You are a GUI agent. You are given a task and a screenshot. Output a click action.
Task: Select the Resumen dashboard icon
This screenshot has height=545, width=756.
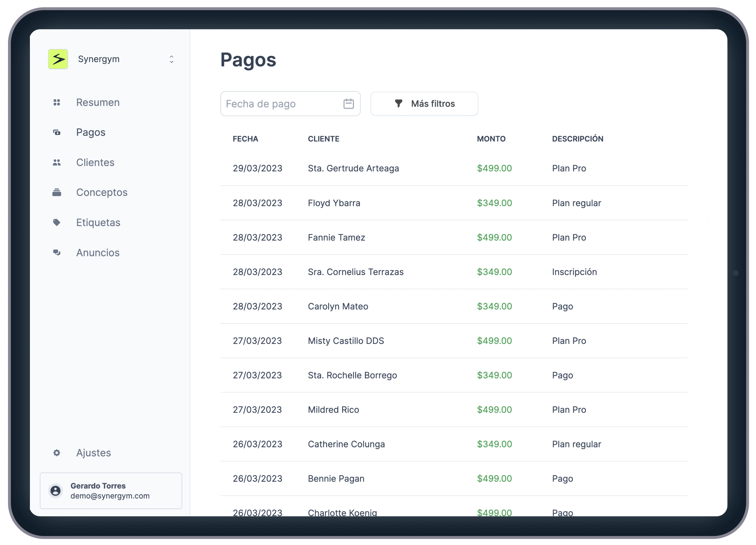click(x=57, y=103)
